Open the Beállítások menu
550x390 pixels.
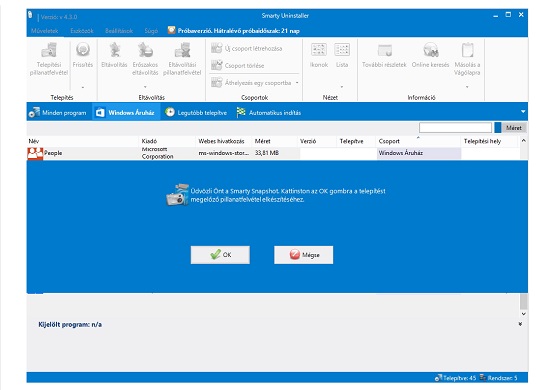click(x=119, y=31)
